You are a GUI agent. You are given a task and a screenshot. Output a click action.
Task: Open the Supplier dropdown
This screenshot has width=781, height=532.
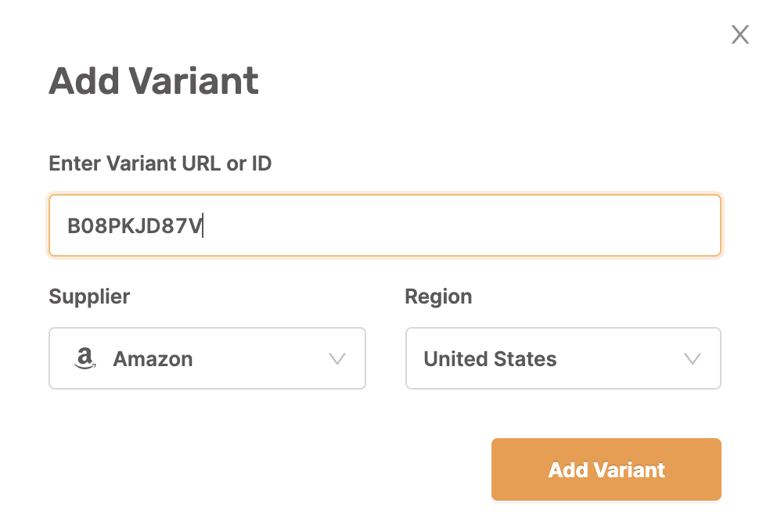207,358
